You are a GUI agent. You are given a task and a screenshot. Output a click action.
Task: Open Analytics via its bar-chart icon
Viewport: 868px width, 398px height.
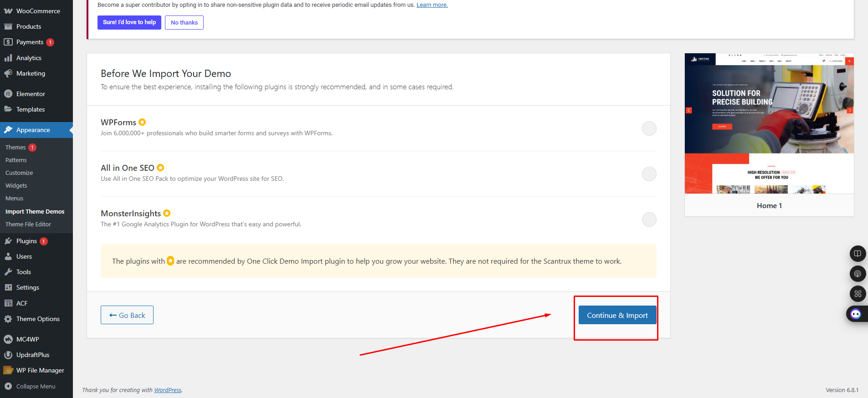(x=8, y=58)
